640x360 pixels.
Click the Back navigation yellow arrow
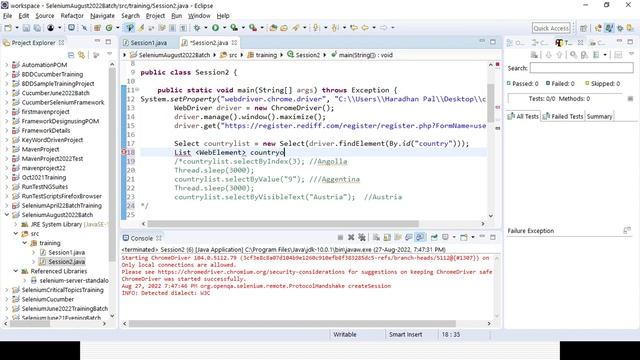click(x=365, y=28)
